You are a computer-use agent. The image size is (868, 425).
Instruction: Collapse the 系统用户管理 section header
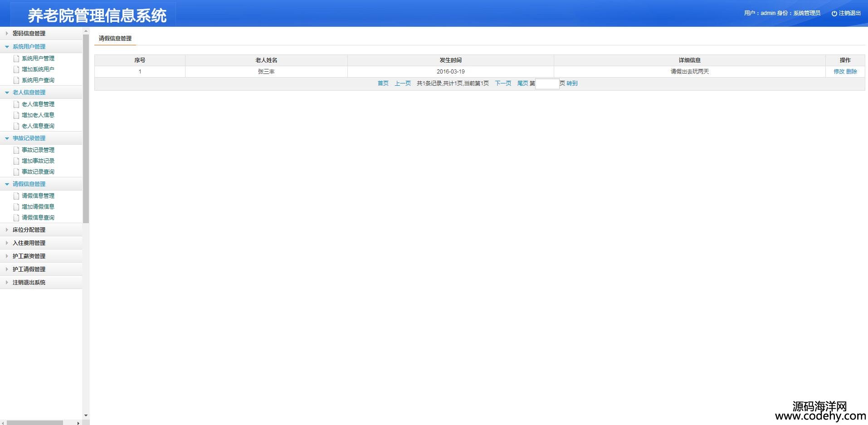tap(41, 47)
